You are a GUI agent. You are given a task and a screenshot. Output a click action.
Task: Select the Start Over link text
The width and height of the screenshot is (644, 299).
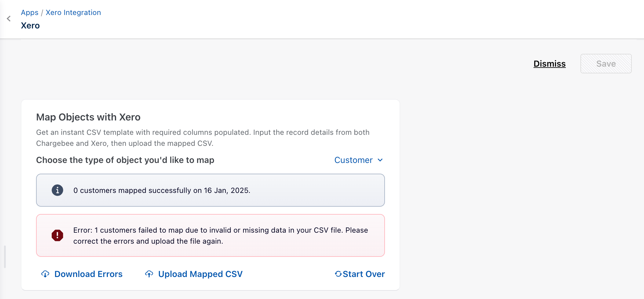[364, 274]
